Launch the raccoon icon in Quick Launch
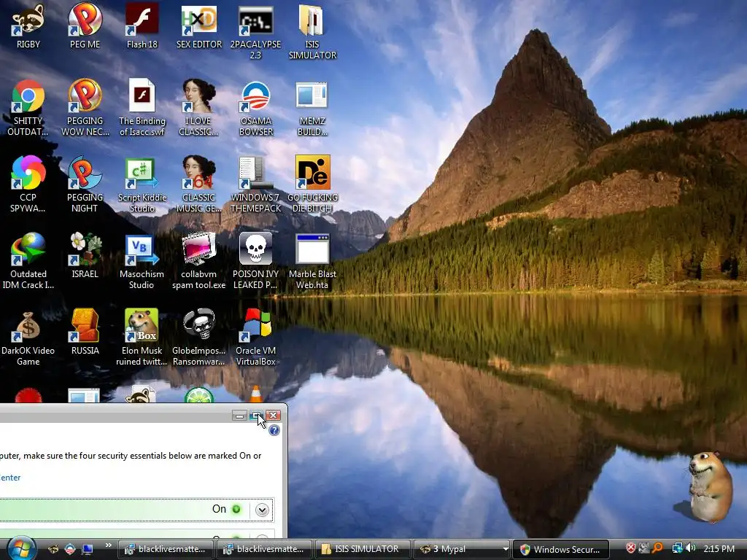This screenshot has width=747, height=560. coord(53,549)
